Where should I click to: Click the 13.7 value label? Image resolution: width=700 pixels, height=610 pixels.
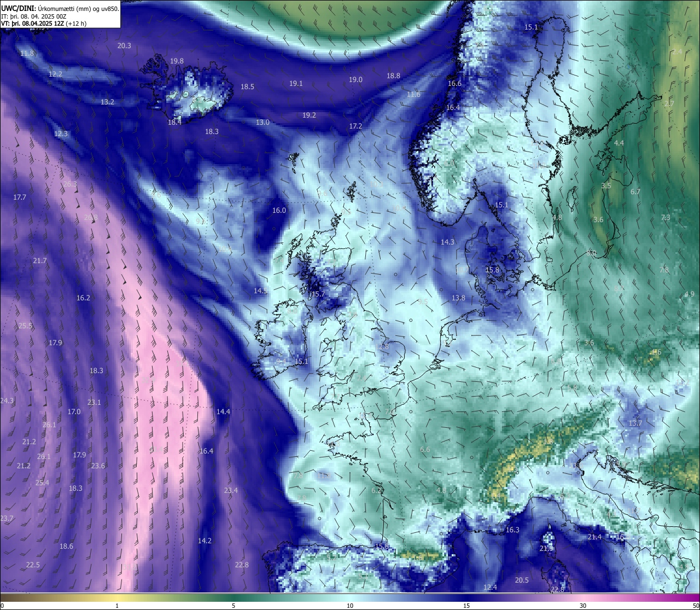tap(635, 423)
